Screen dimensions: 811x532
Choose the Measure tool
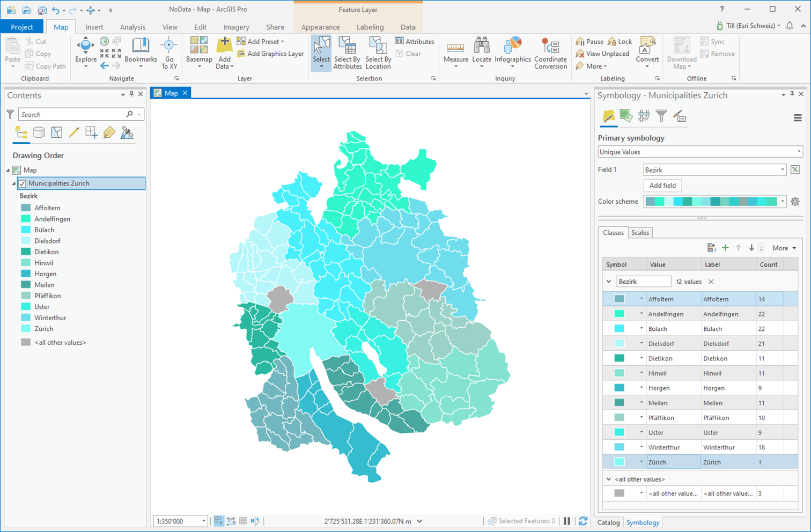tap(456, 53)
